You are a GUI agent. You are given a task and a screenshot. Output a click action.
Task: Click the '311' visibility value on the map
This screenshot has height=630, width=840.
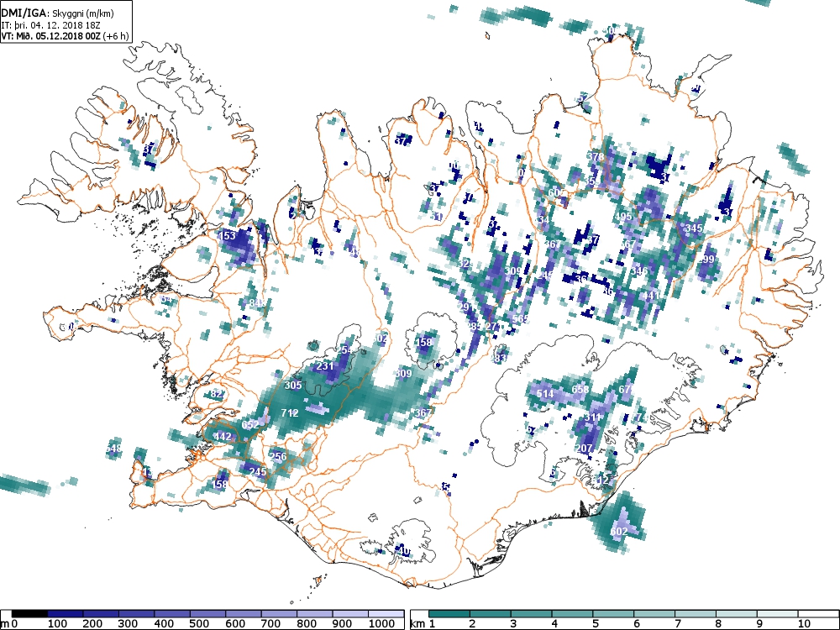point(592,417)
